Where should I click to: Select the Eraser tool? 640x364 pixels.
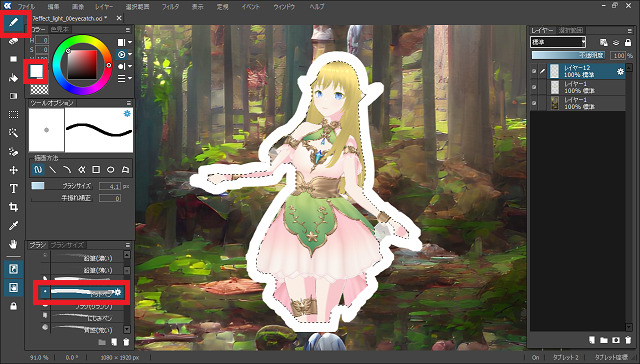(13, 41)
